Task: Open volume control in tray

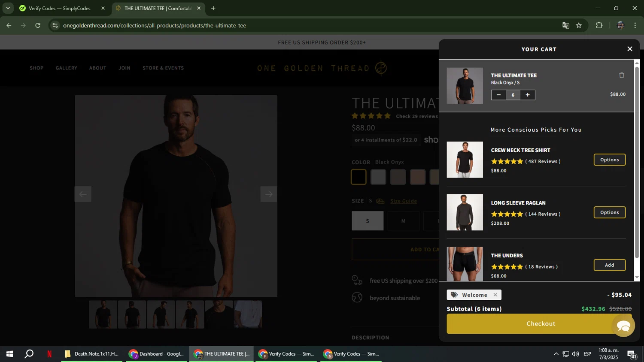Action: click(575, 354)
